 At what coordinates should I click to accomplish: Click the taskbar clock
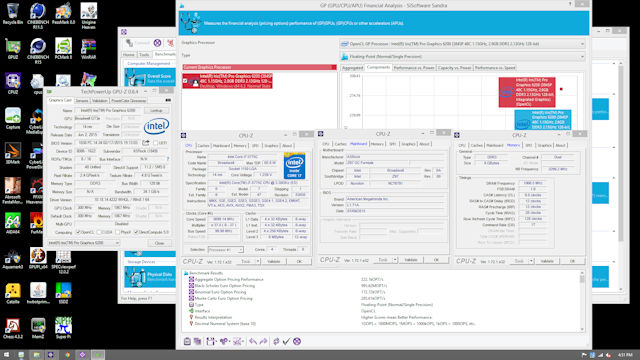(x=626, y=355)
